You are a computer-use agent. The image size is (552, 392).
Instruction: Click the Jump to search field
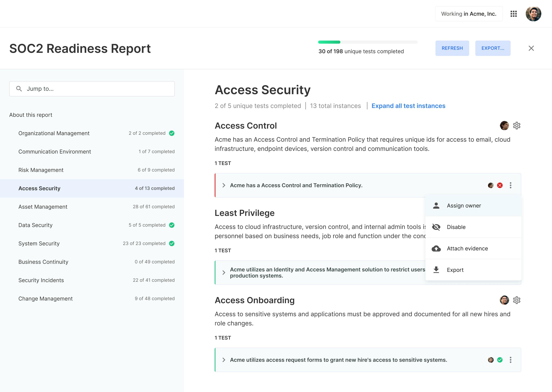(92, 89)
